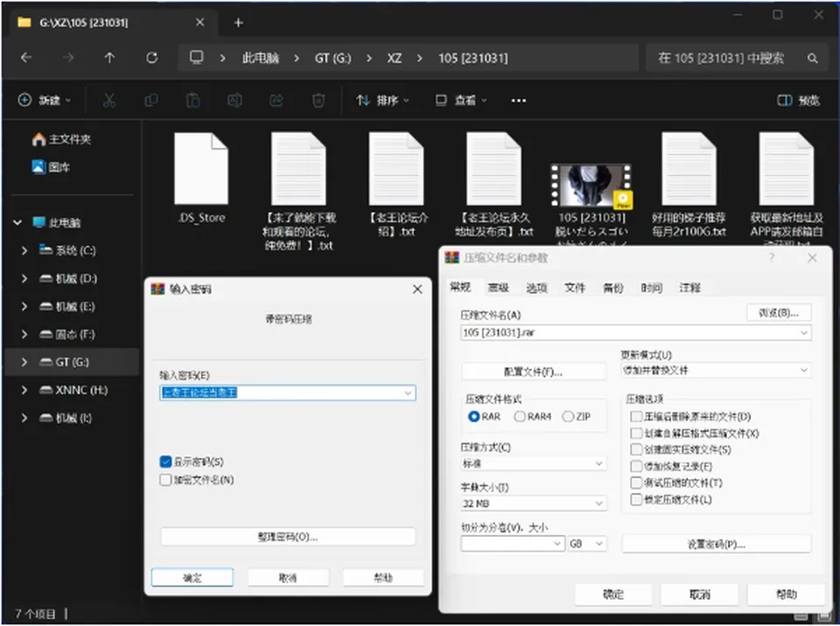The height and width of the screenshot is (626, 840).
Task: Select the RAR4 archive format
Action: 519,417
